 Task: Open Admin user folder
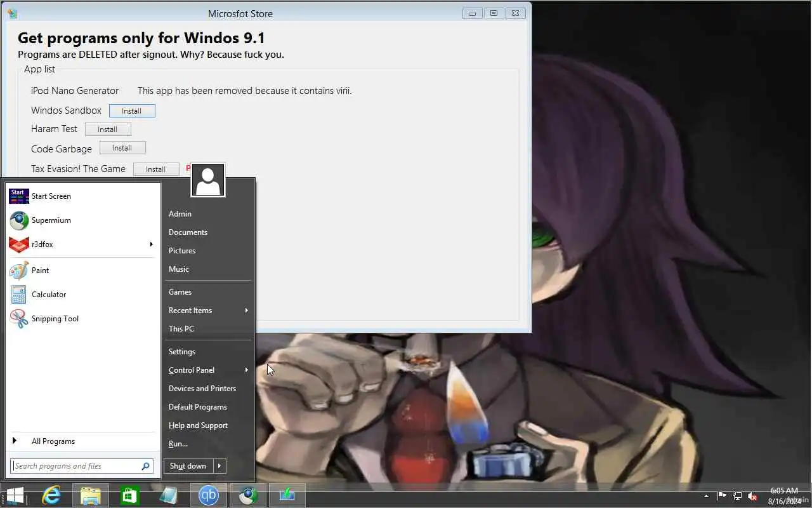point(180,214)
